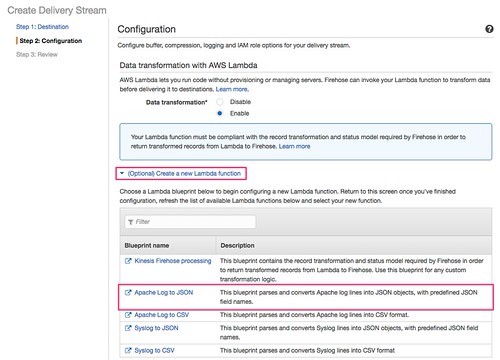Open Apache Log to JSON blueprint
The image size is (500, 360).
tap(164, 292)
